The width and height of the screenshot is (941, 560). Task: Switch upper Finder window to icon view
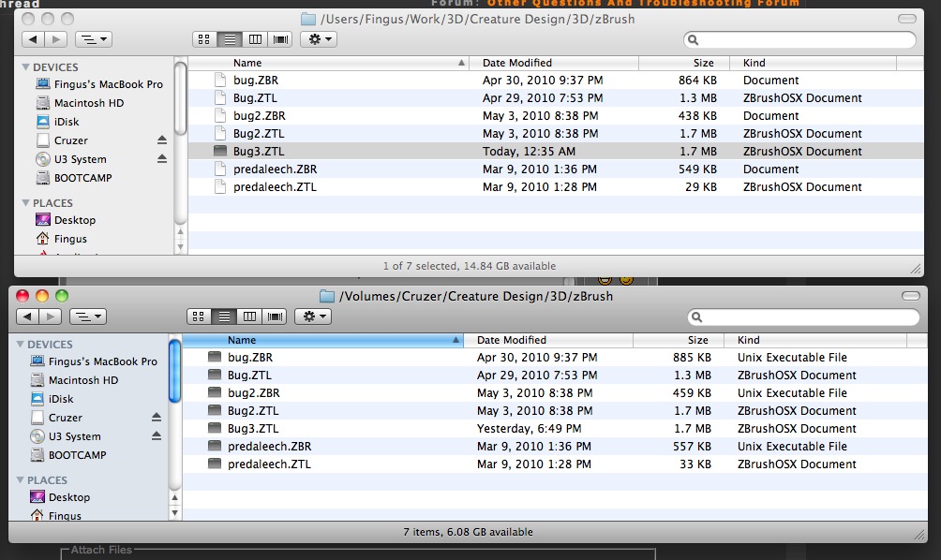click(x=204, y=39)
